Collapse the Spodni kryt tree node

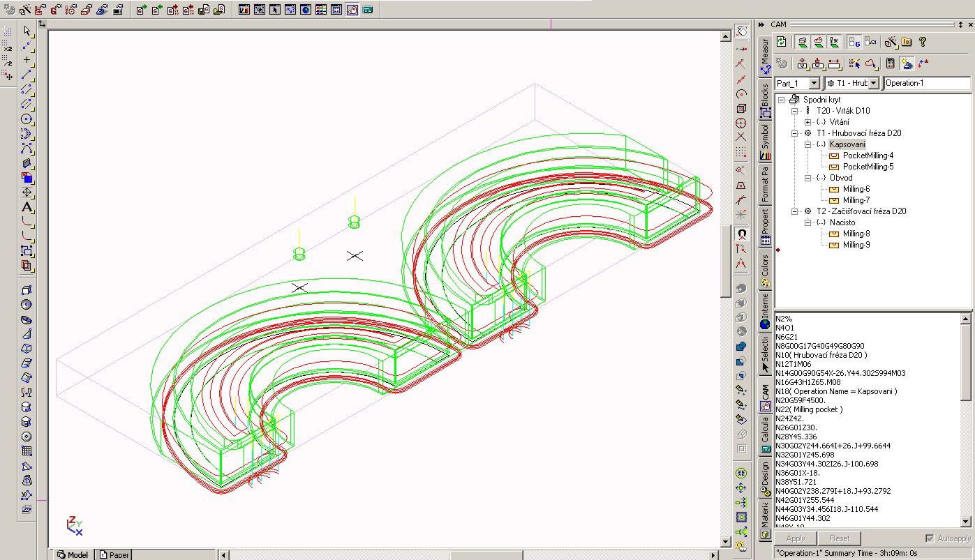(x=782, y=100)
